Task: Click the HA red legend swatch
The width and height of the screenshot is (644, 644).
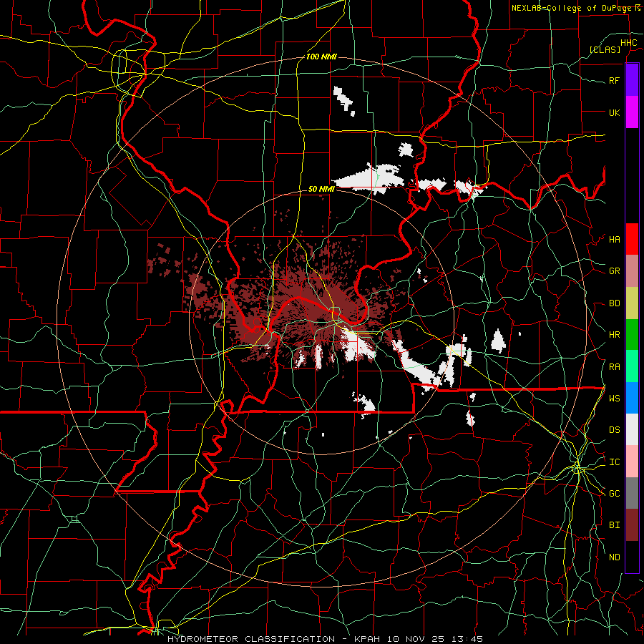Action: click(x=632, y=239)
